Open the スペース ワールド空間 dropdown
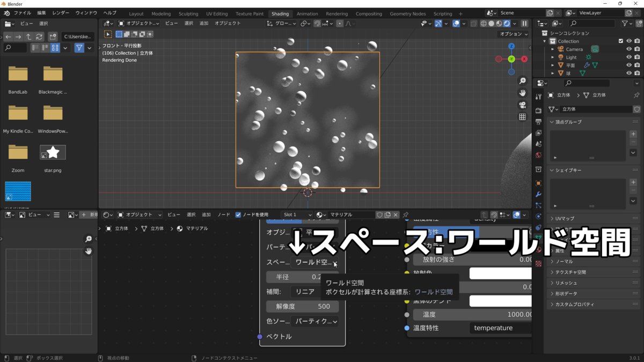644x362 pixels. pos(315,263)
